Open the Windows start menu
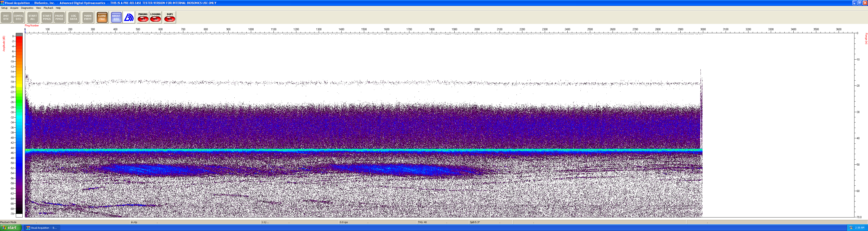868x231 pixels. (11, 228)
